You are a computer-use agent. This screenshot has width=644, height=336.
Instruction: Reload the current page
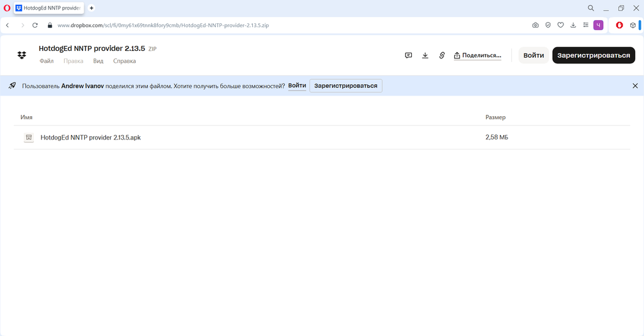click(35, 25)
